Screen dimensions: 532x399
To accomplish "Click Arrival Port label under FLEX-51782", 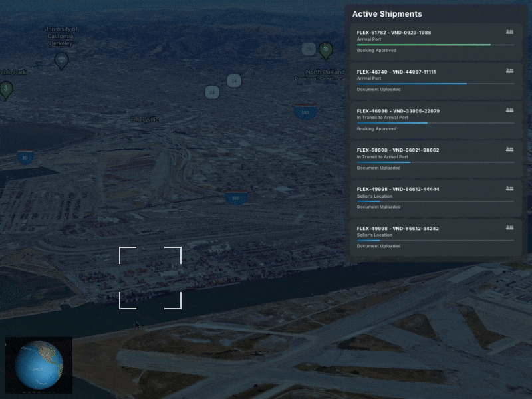I will coord(369,39).
